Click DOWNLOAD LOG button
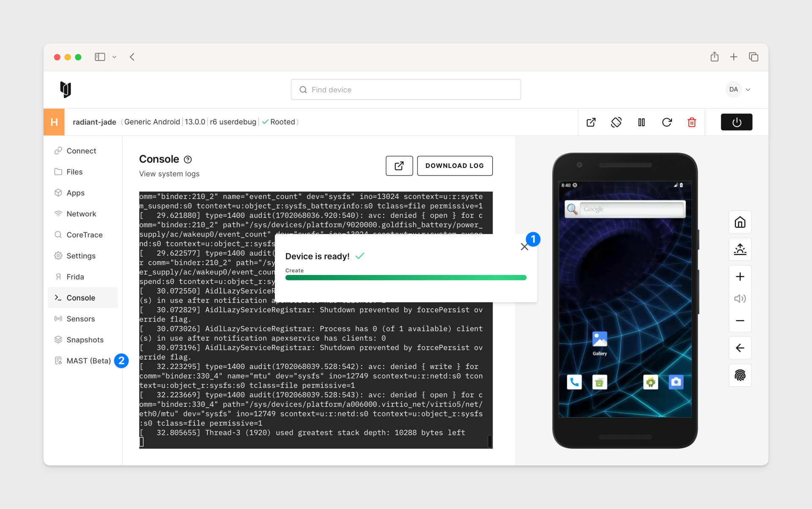Image resolution: width=812 pixels, height=509 pixels. [455, 165]
